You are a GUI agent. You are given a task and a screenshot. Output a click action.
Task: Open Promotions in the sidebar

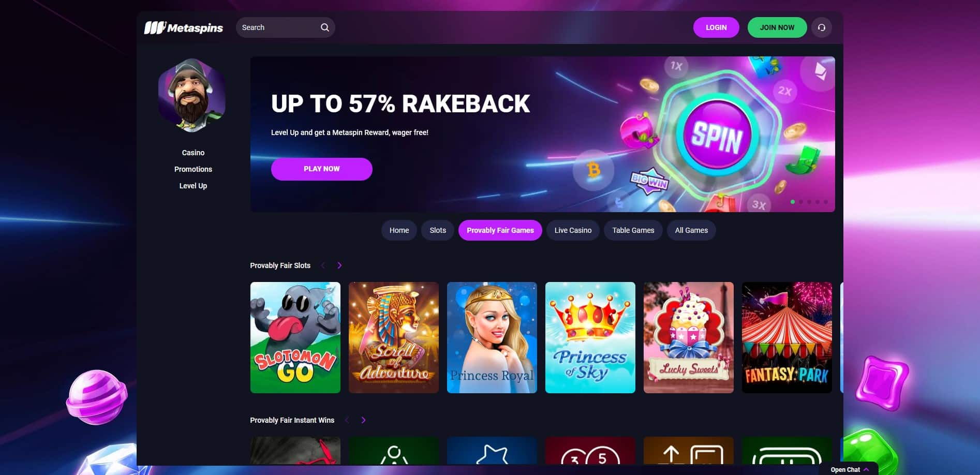tap(193, 169)
